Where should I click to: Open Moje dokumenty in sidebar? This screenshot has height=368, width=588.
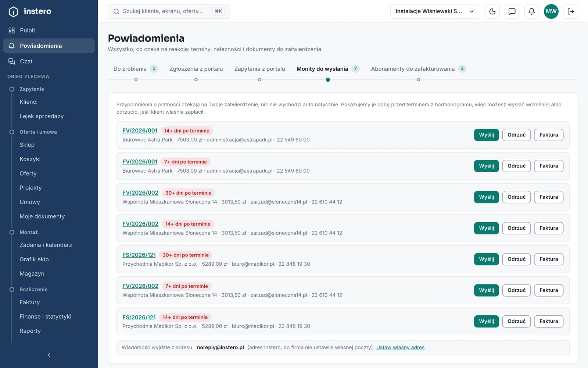(42, 217)
